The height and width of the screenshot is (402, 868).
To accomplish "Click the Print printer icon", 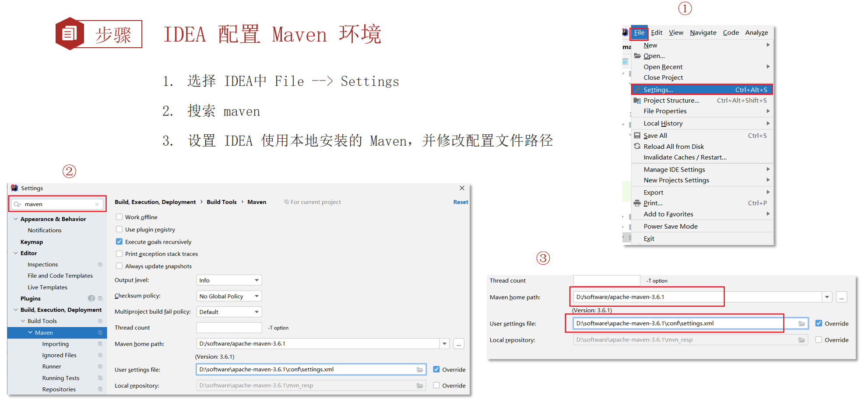I will point(637,203).
